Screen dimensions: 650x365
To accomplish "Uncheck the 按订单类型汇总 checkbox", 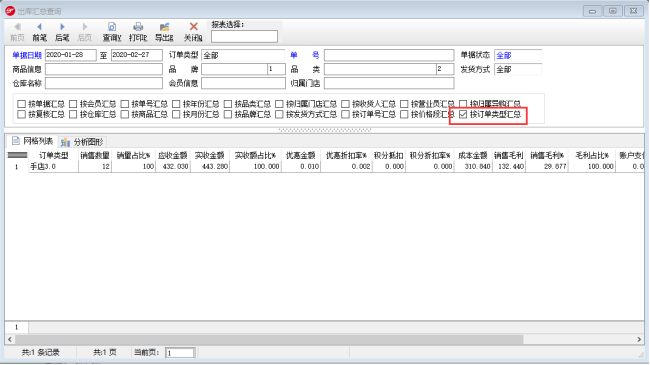I will 463,114.
